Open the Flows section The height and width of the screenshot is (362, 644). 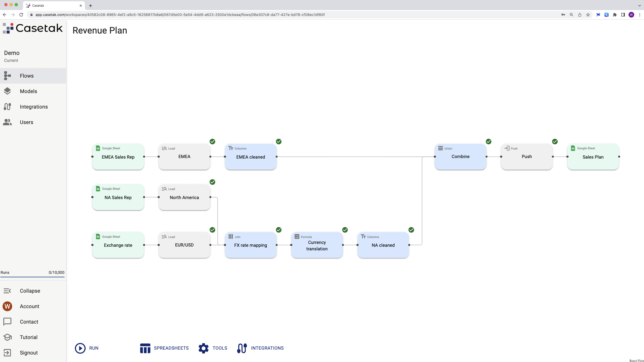[27, 76]
